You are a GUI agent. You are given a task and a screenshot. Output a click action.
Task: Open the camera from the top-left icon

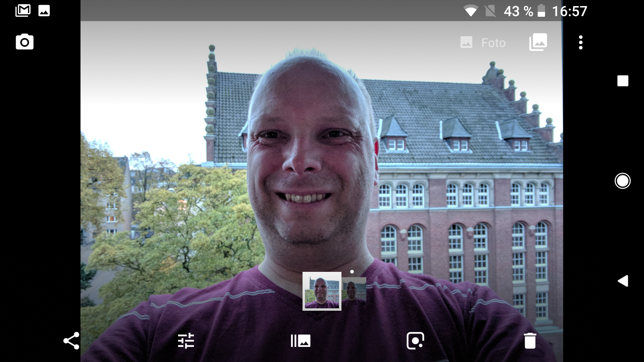pyautogui.click(x=24, y=42)
